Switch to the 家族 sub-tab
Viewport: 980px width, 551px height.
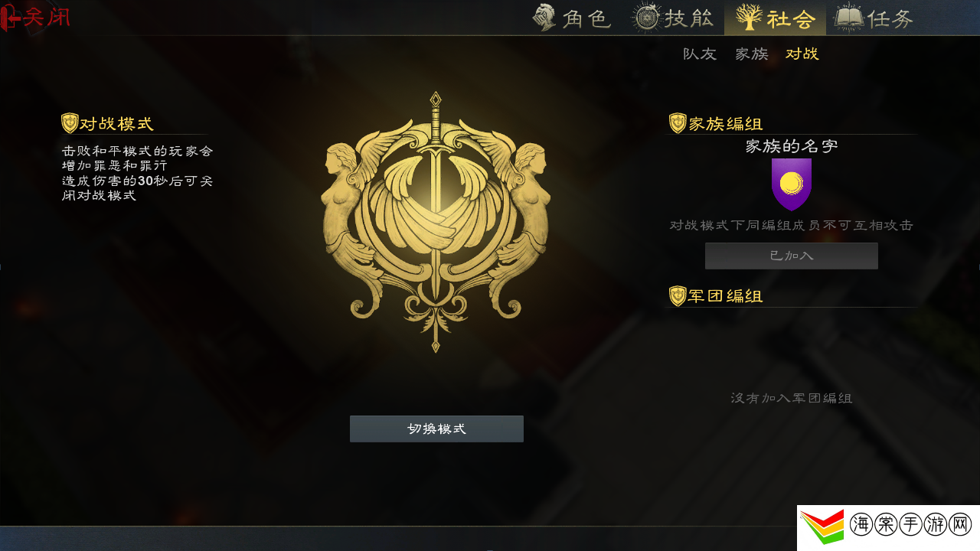click(751, 54)
